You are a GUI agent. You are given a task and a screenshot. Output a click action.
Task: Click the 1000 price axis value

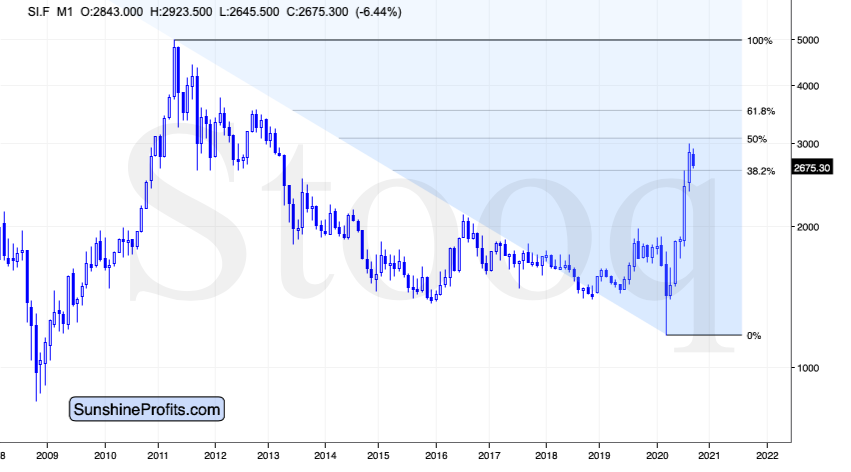tap(808, 368)
